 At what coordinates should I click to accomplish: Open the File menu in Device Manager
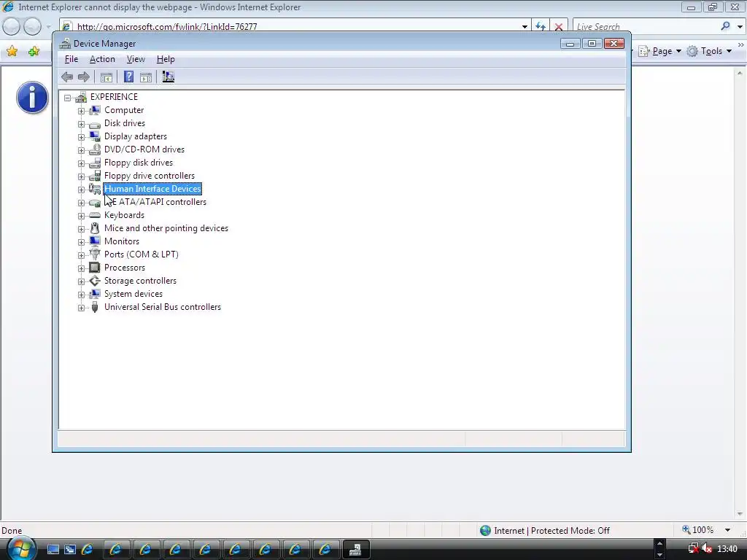tap(71, 59)
